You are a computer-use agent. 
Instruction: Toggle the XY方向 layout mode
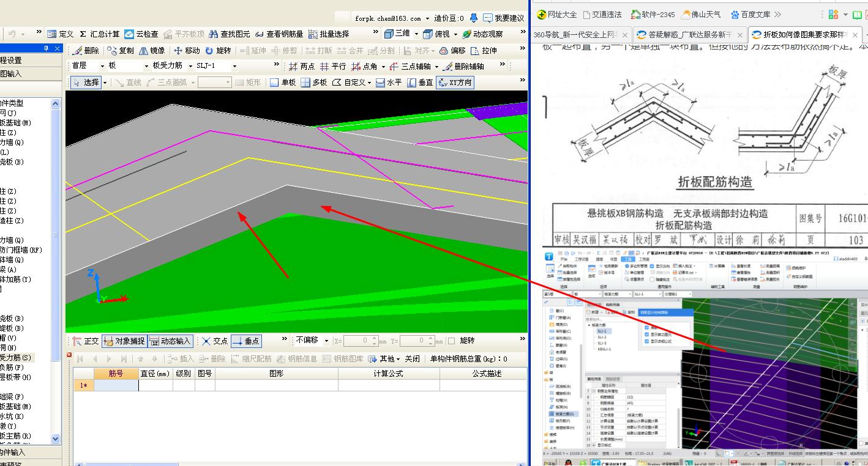point(455,82)
